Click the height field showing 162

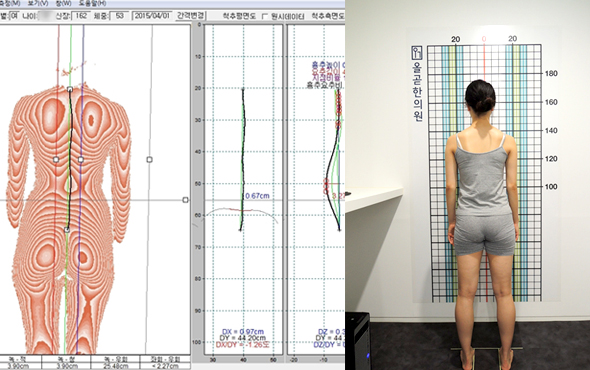tap(81, 16)
